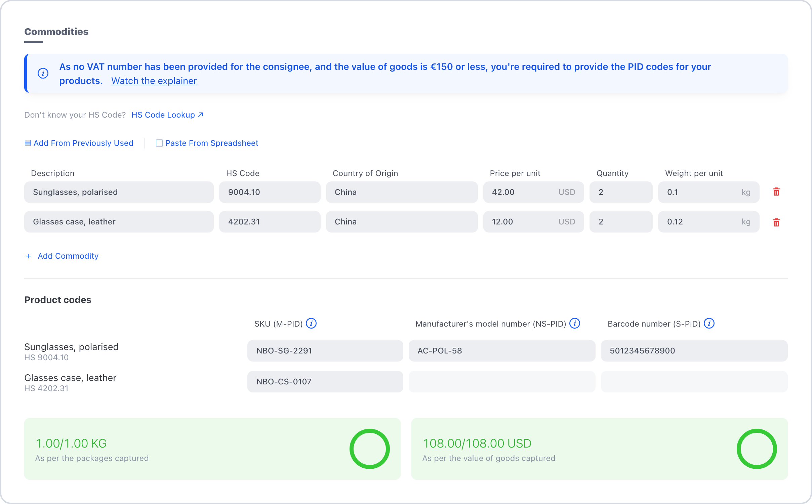
Task: Click the spreadsheet icon beside Paste From Spreadsheet
Action: click(159, 143)
